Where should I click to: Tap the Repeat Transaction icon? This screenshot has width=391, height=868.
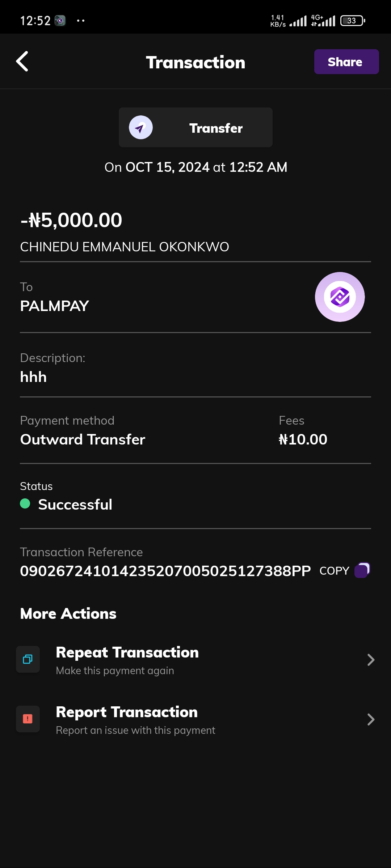pyautogui.click(x=28, y=659)
